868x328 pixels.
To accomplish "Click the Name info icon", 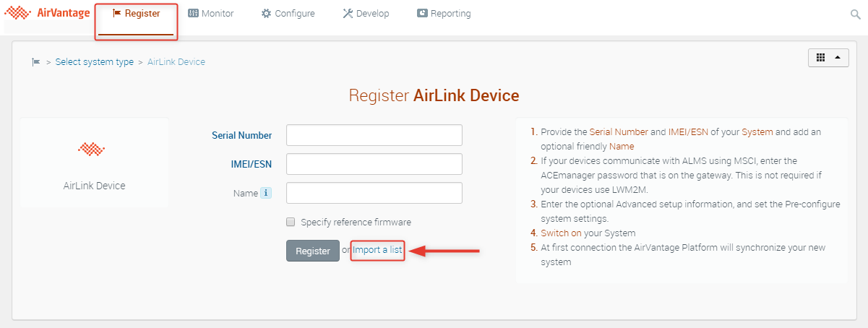I will click(x=266, y=193).
